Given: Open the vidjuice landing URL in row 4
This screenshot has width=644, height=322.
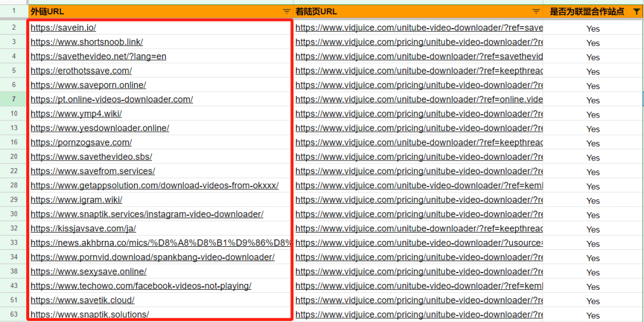Looking at the screenshot, I should pyautogui.click(x=419, y=56).
